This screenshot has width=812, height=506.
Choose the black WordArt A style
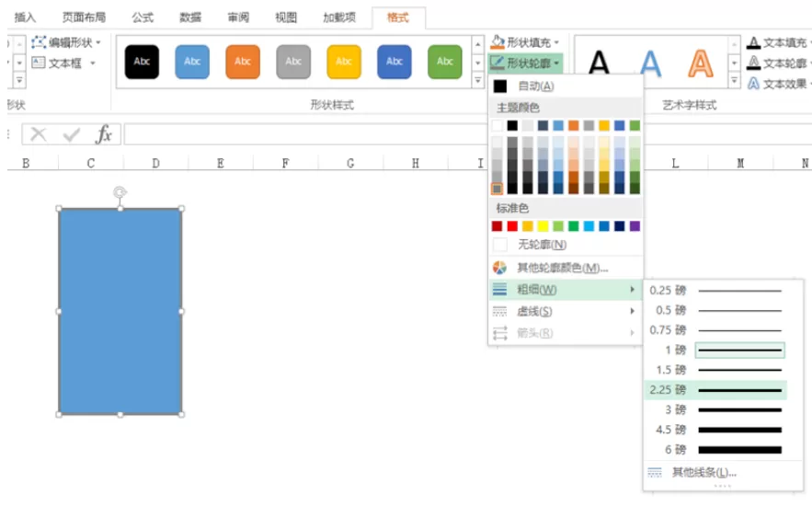[600, 63]
